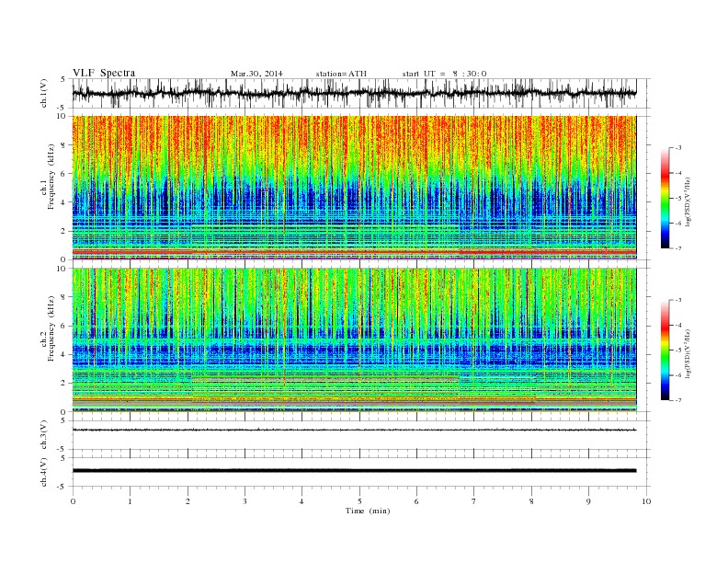Screen dimensions: 728x563
Task: Click the "station=ATH" label
Action: 341,74
